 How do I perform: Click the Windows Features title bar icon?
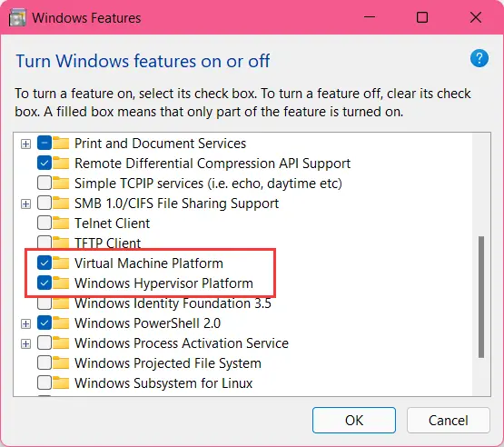point(17,17)
